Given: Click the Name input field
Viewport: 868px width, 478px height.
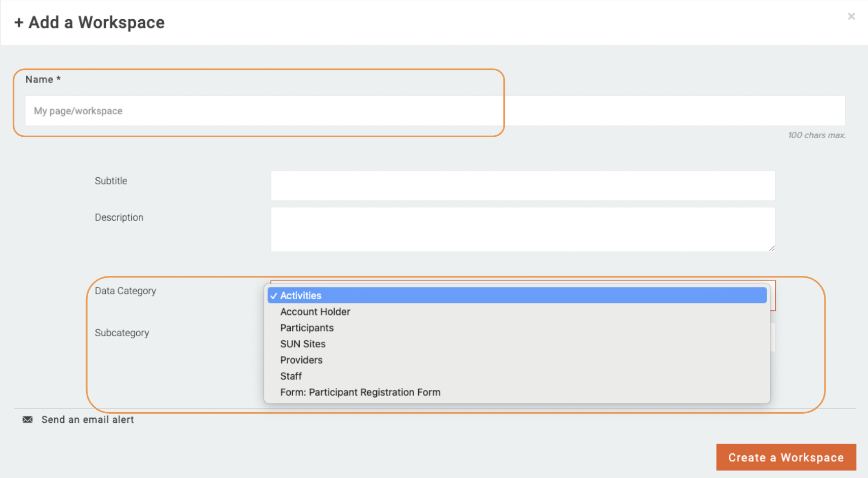Looking at the screenshot, I should [435, 111].
